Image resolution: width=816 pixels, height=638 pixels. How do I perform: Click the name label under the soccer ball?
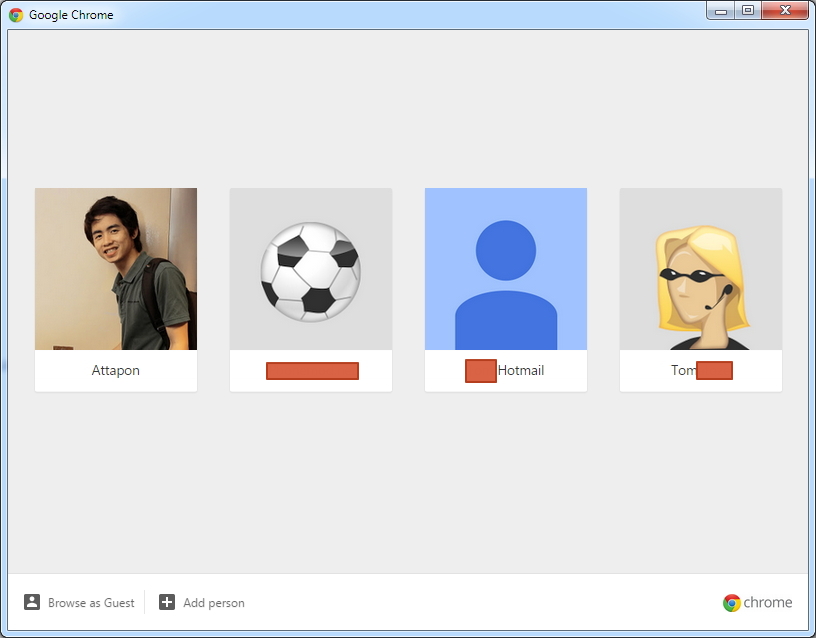[x=311, y=371]
